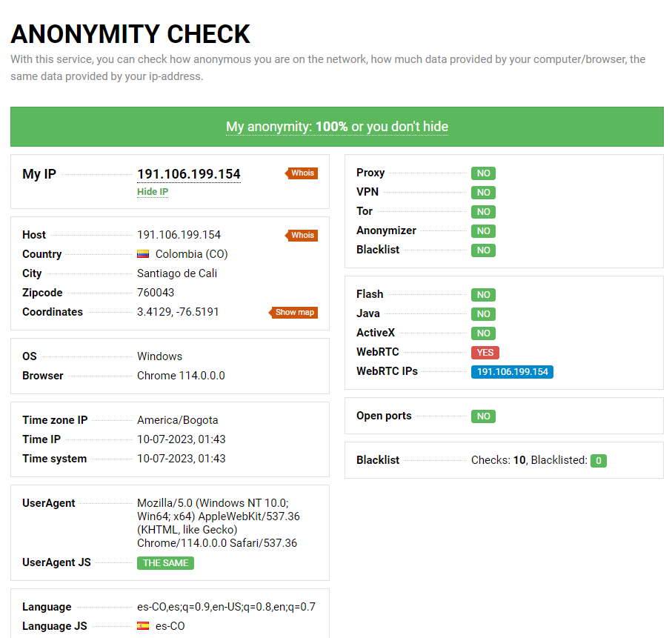Click the flag icon next to es-CO
Viewport: 672px width, 638px height.
point(143,626)
